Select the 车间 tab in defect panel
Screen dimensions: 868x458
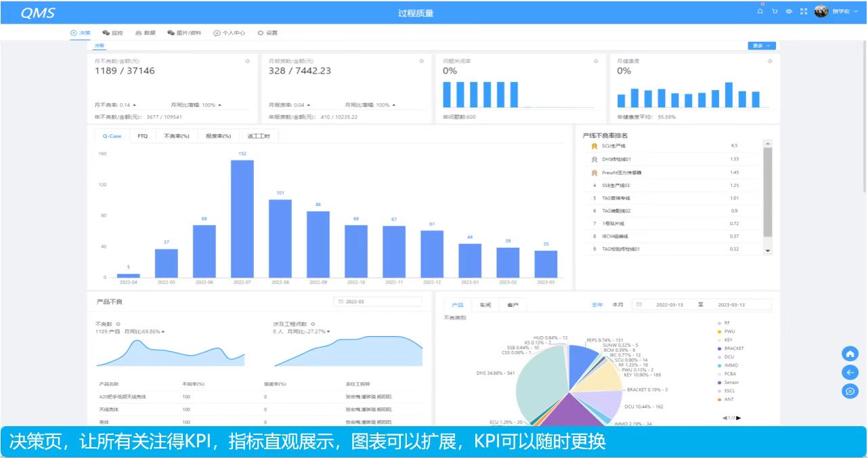click(485, 305)
